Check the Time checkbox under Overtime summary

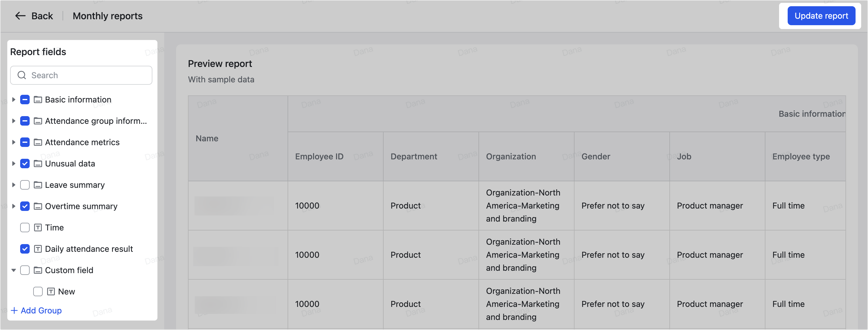click(25, 227)
